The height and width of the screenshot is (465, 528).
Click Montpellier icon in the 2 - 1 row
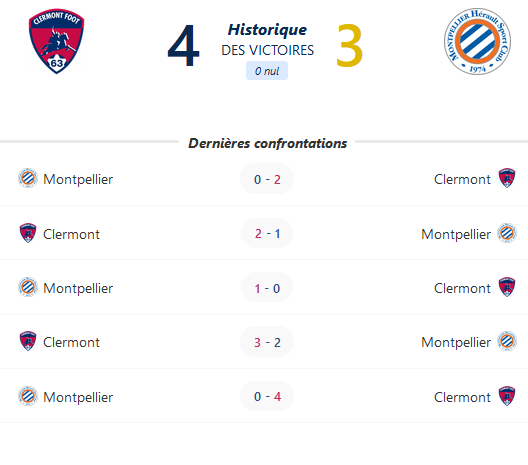pos(507,233)
